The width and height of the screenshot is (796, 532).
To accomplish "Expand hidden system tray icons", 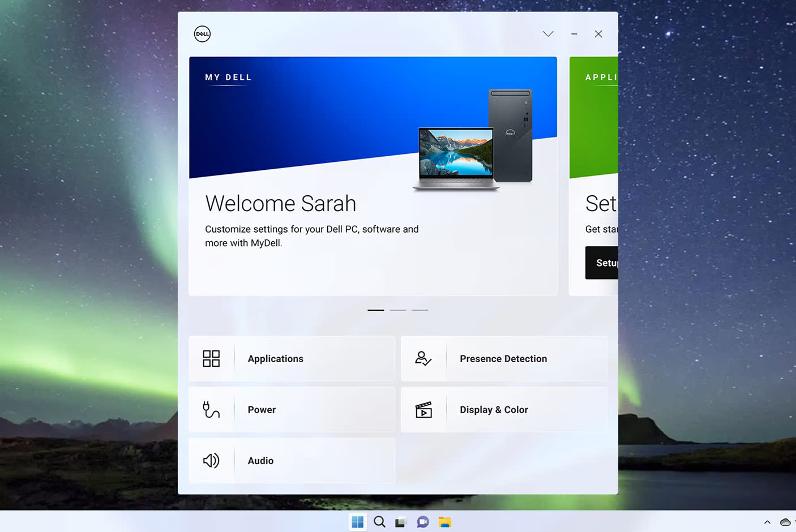I will click(767, 522).
